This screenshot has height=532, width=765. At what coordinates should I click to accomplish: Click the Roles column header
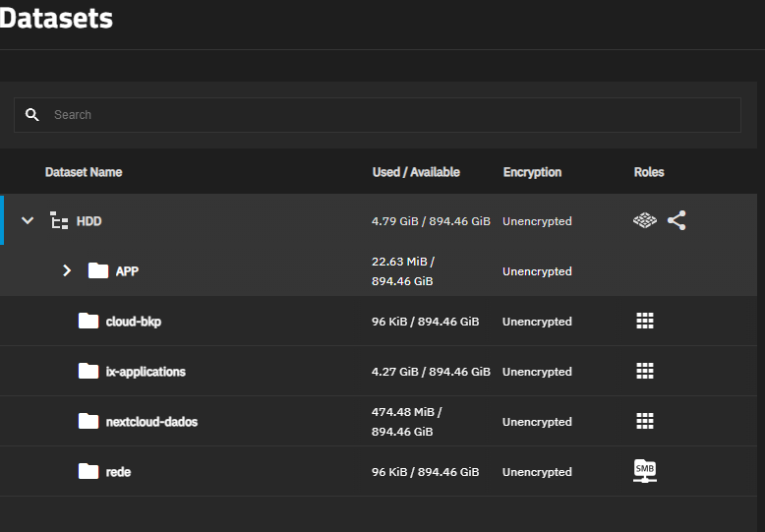pyautogui.click(x=649, y=172)
